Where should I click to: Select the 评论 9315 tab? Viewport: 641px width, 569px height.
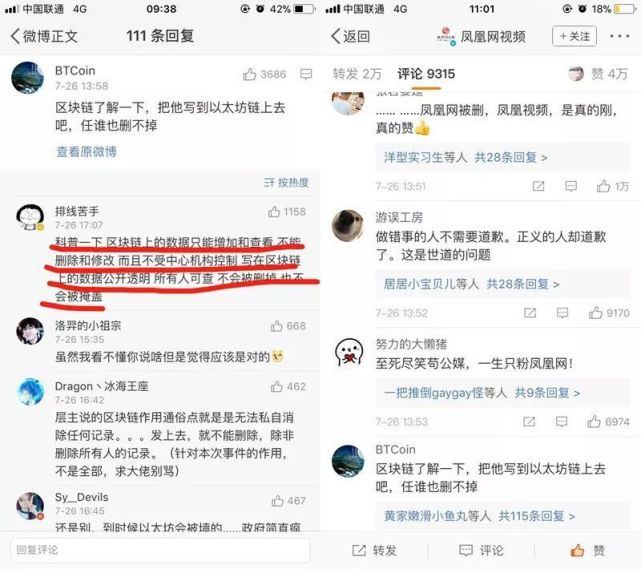pos(426,74)
